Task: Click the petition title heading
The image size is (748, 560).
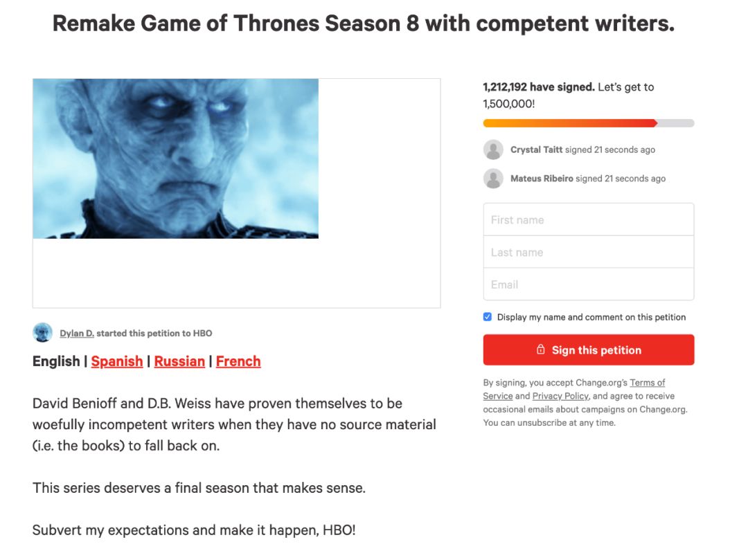Action: point(364,24)
